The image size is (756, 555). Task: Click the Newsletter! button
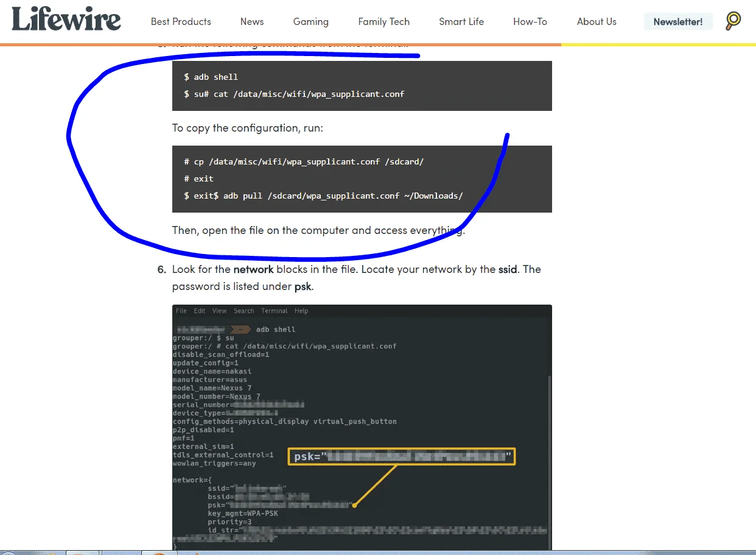point(678,22)
